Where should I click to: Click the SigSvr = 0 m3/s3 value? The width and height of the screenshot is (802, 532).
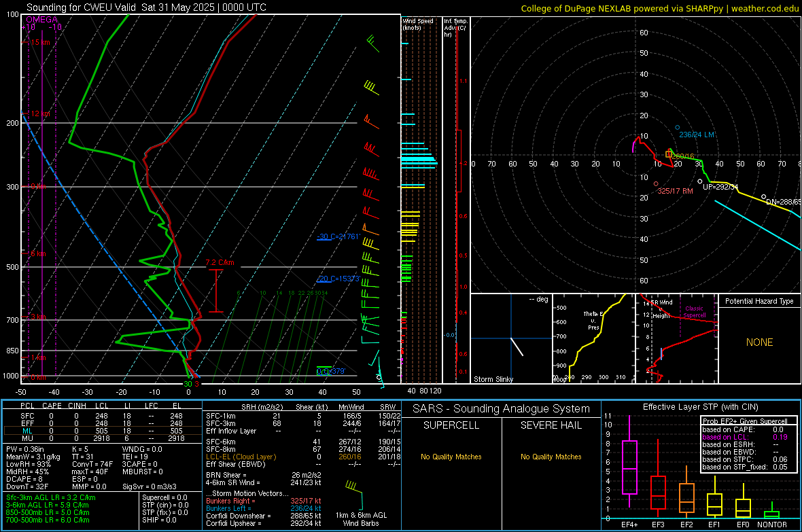click(150, 486)
